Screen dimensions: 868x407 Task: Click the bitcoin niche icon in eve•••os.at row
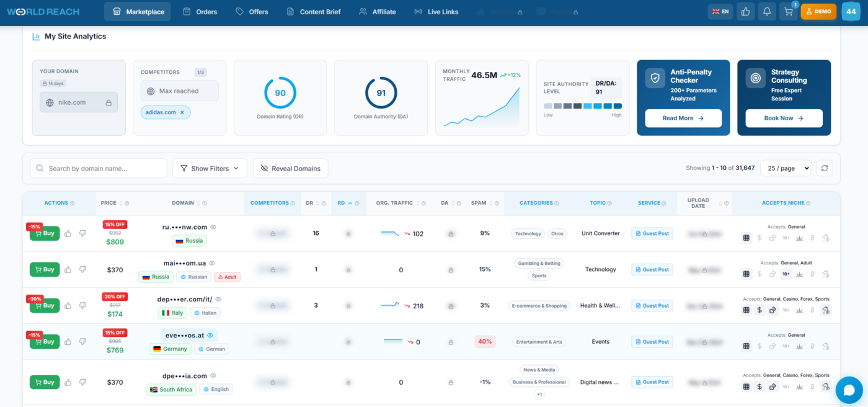pos(813,346)
